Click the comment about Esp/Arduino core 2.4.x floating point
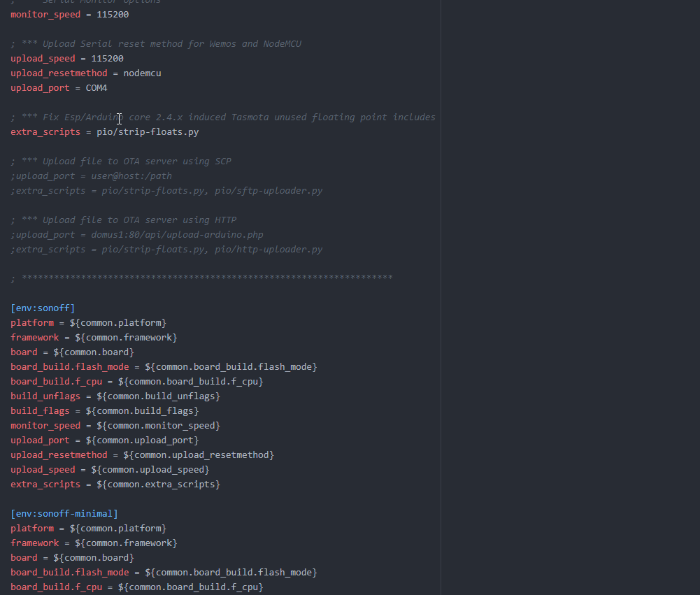The image size is (700, 595). (223, 117)
